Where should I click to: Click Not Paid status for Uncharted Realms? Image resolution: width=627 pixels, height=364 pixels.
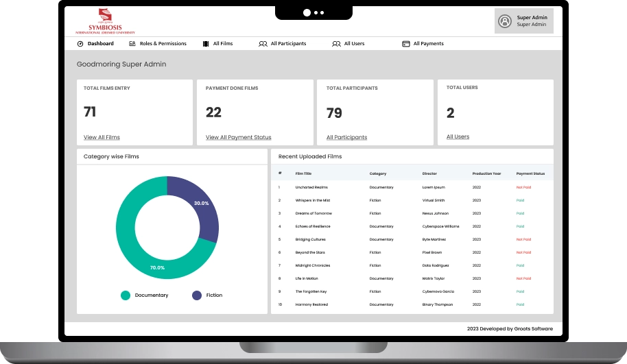coord(523,187)
